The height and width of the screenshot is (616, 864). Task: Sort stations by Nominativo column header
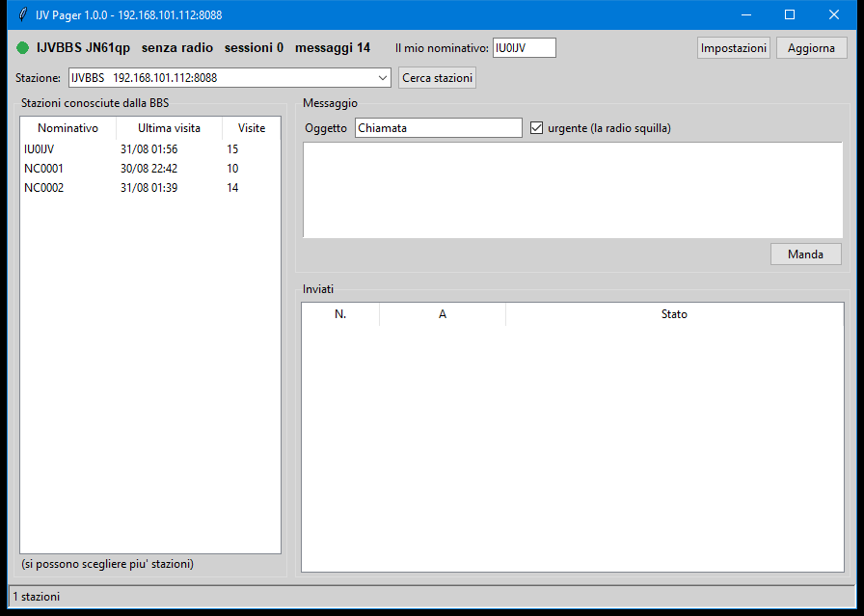(x=67, y=128)
